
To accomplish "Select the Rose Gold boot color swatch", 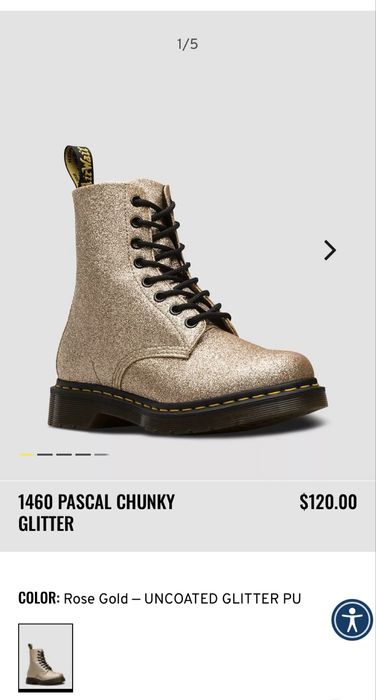I will click(x=46, y=657).
